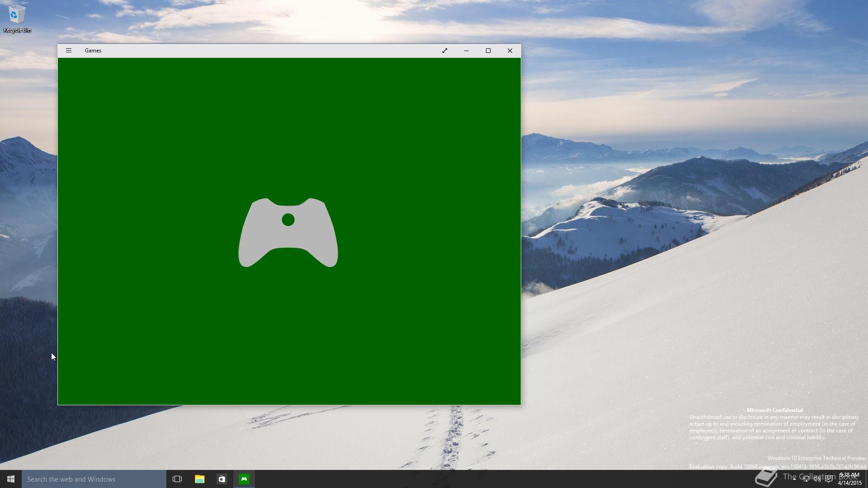Minimize the Games window
The height and width of the screenshot is (488, 868).
pos(467,51)
